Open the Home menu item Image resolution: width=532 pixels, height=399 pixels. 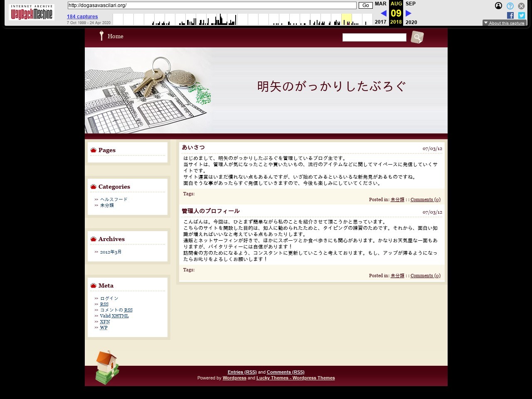tap(115, 37)
